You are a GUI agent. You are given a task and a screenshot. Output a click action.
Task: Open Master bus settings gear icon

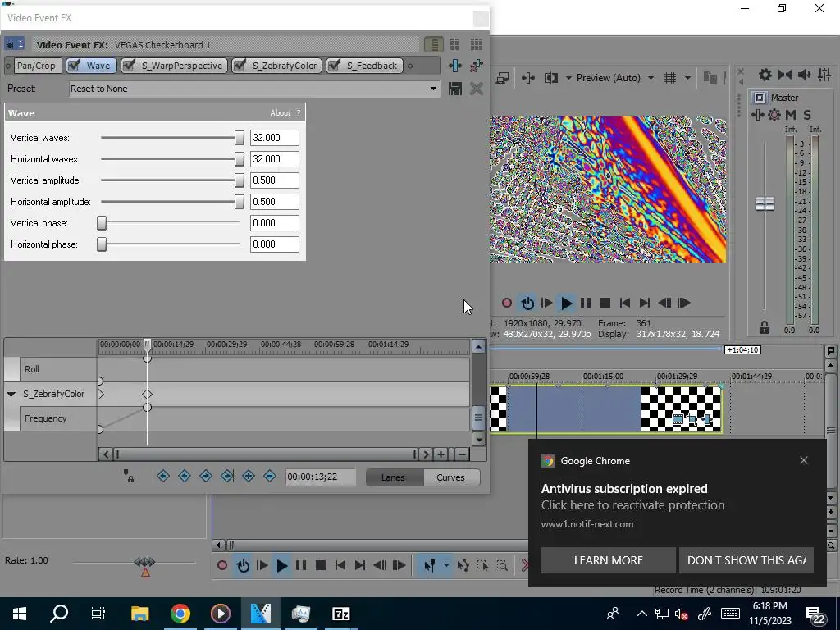[765, 75]
